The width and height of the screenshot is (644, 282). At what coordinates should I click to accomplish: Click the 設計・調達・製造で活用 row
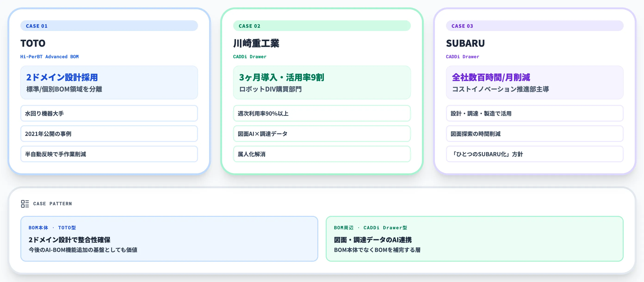pyautogui.click(x=535, y=113)
